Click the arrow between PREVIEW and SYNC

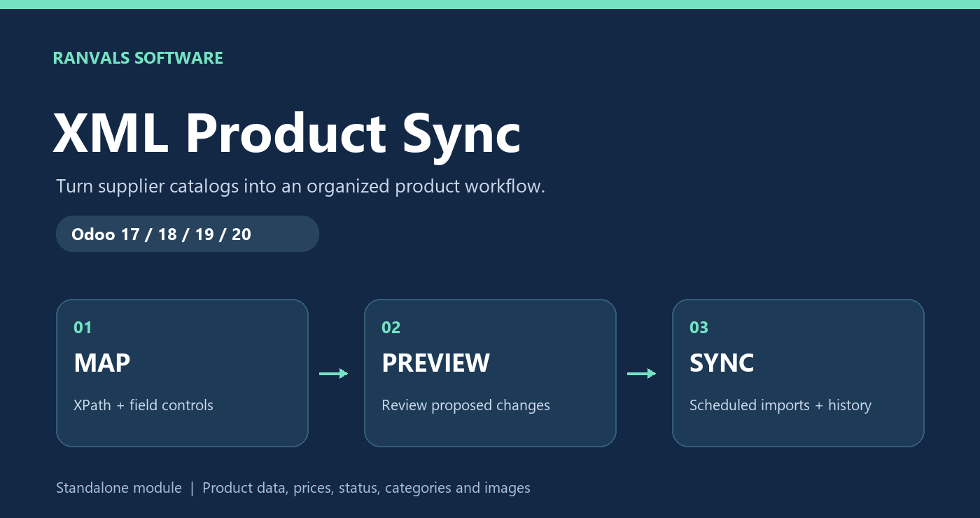pyautogui.click(x=641, y=374)
